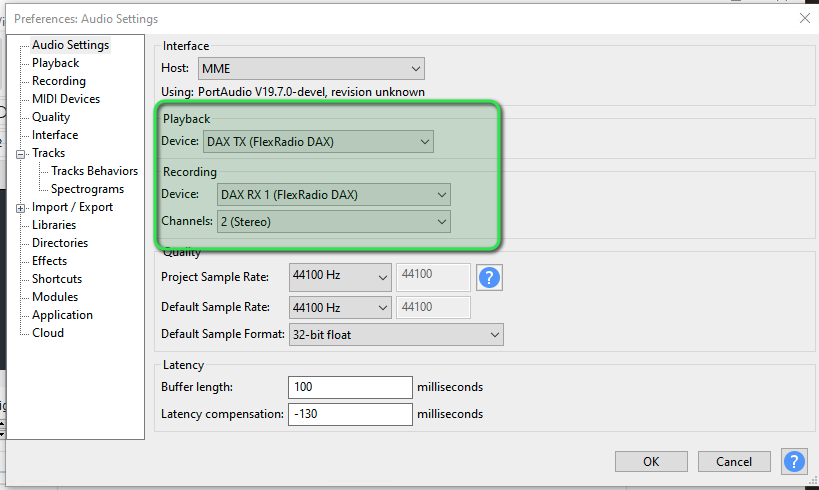
Task: Select Directories category
Action: point(60,243)
